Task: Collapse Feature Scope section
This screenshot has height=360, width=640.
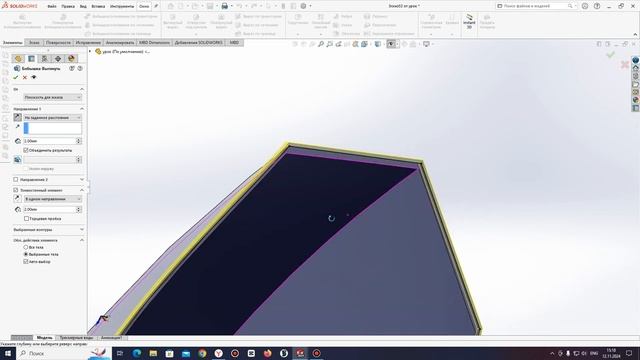Action: [82, 240]
